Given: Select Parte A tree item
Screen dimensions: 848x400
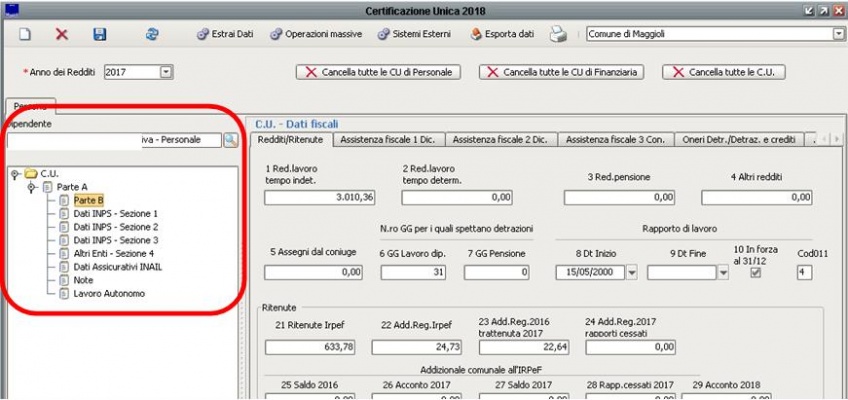Looking at the screenshot, I should pyautogui.click(x=65, y=187).
